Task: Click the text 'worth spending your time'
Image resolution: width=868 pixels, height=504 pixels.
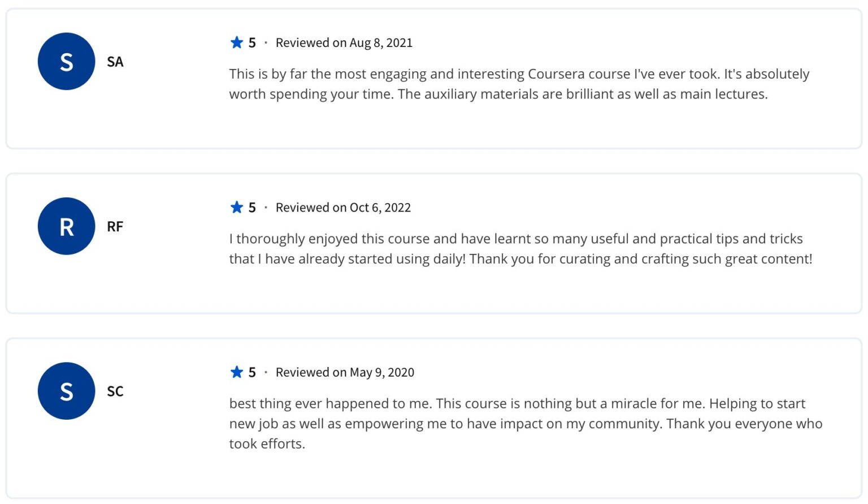Action: [311, 94]
